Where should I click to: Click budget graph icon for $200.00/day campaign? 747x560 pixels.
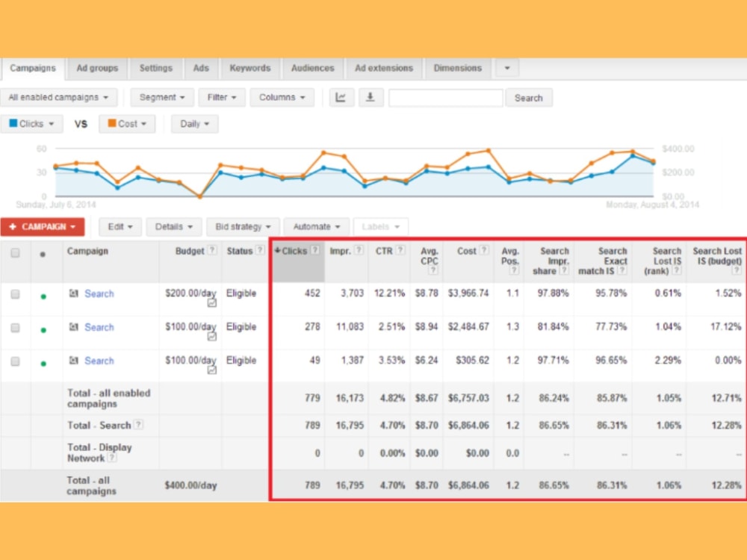[212, 303]
